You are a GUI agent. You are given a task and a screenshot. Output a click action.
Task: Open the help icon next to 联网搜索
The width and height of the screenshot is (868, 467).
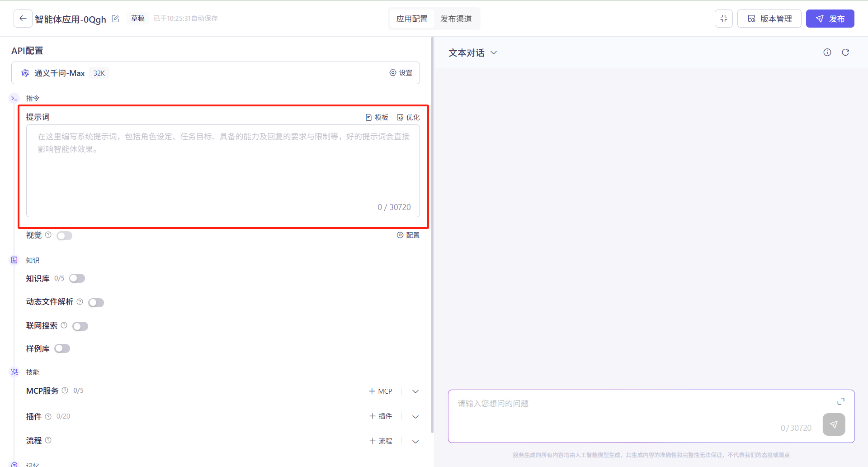click(x=64, y=325)
